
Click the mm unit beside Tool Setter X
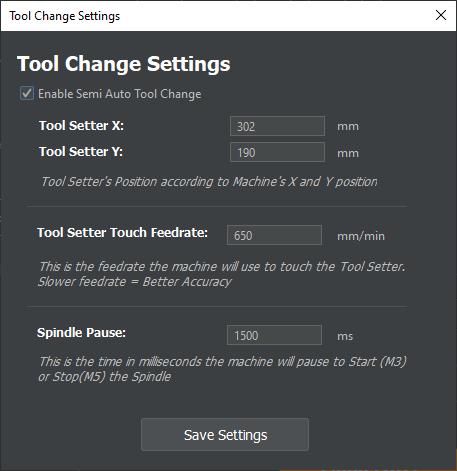point(348,127)
